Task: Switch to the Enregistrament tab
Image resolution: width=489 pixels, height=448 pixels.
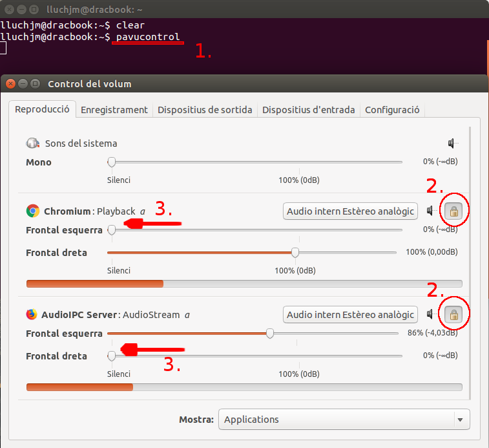Action: (x=114, y=110)
